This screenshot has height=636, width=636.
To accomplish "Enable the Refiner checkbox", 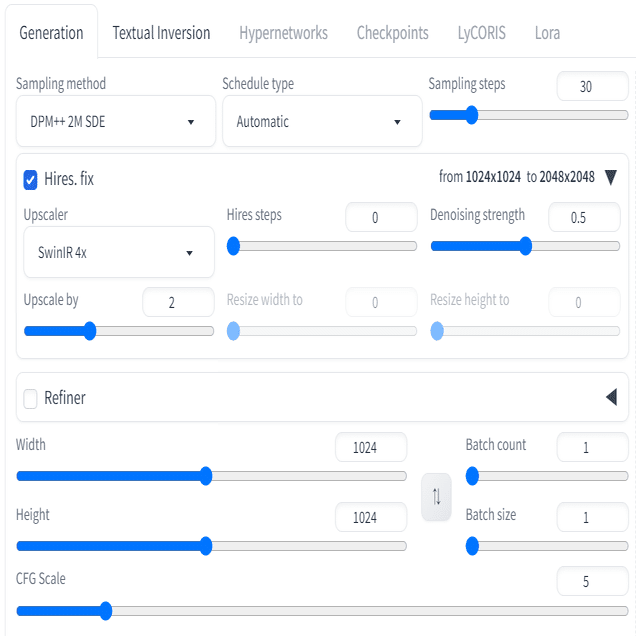I will [x=30, y=398].
